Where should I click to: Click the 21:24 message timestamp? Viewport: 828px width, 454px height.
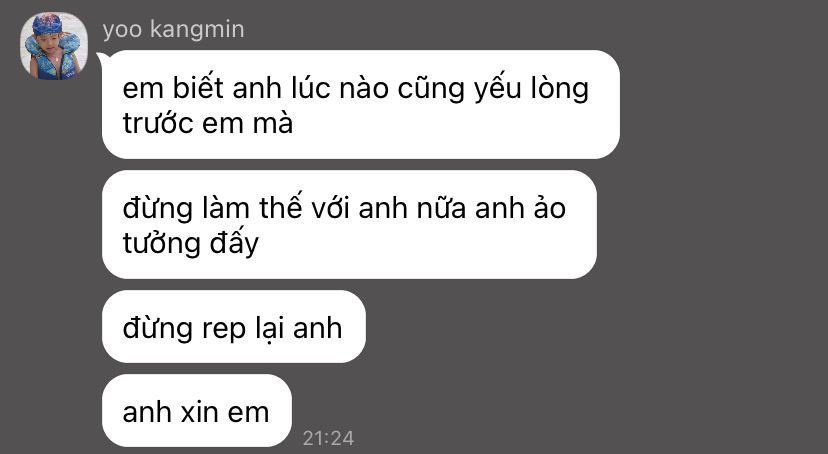pyautogui.click(x=328, y=438)
